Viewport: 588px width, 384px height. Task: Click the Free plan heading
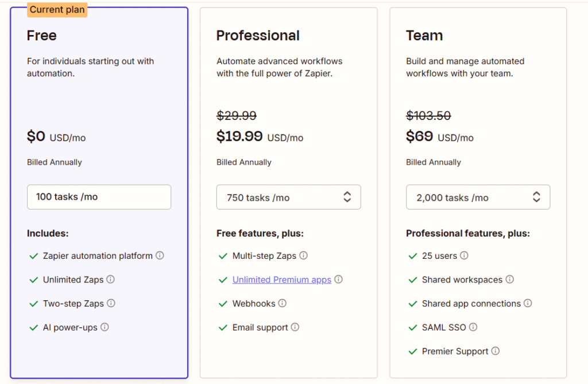point(41,36)
